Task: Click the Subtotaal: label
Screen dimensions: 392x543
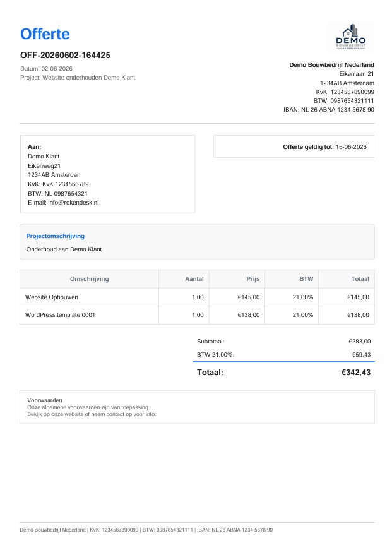Action: point(211,342)
